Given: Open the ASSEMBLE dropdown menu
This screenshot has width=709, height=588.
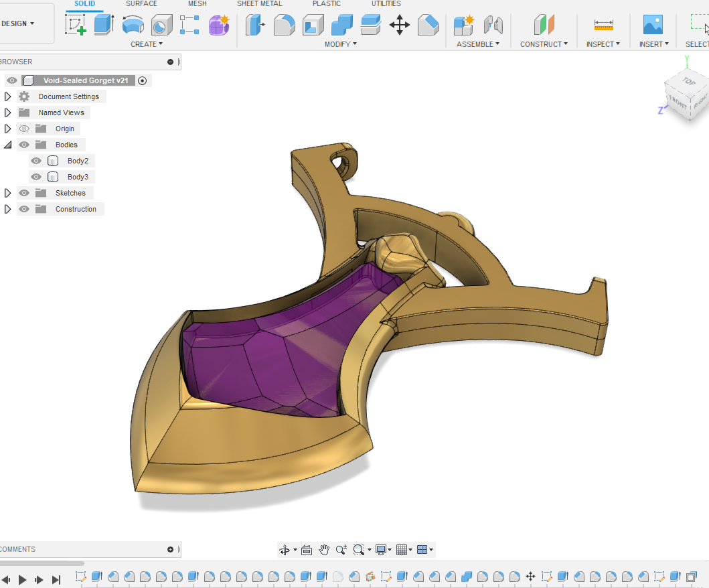Looking at the screenshot, I should pyautogui.click(x=478, y=44).
